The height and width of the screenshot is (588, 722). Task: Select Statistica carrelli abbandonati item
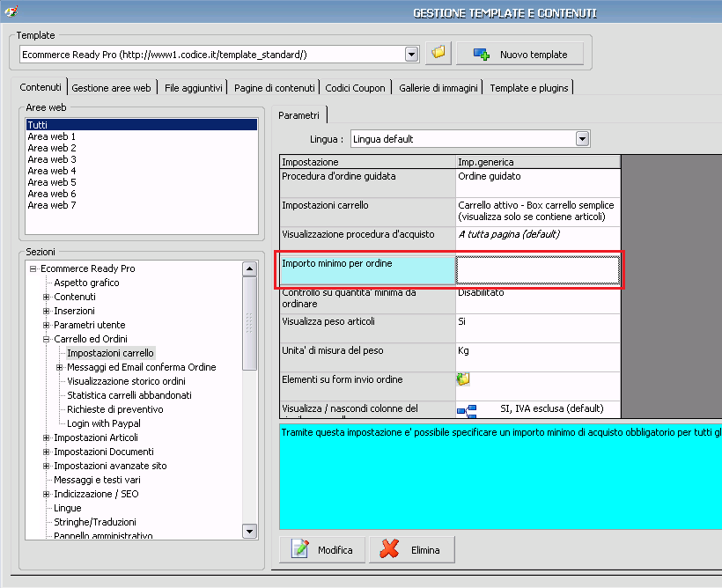[x=129, y=395]
